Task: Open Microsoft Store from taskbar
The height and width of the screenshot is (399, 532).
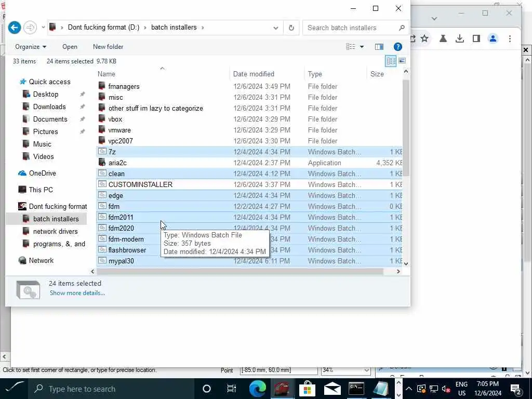Action: point(307,389)
